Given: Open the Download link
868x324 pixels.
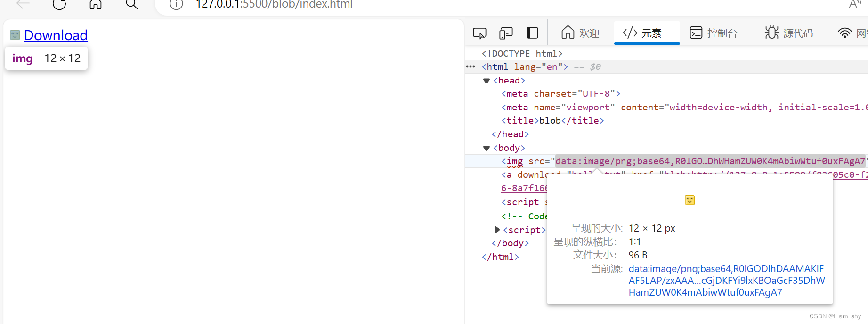Looking at the screenshot, I should pos(56,35).
